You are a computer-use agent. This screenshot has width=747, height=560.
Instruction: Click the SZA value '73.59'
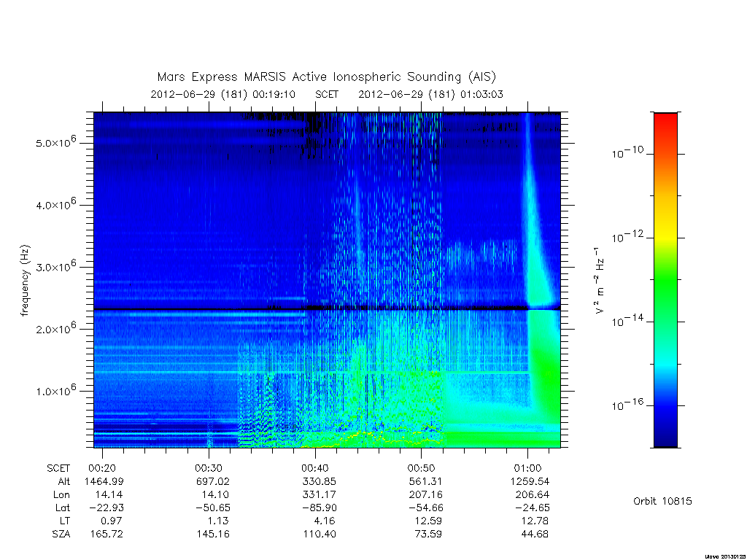coord(428,534)
